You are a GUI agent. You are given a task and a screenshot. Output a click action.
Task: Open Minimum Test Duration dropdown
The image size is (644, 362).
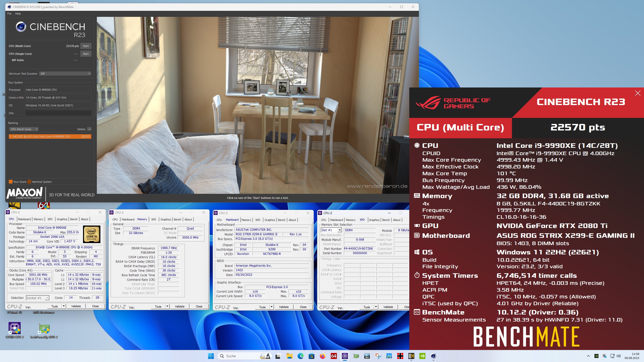click(65, 74)
